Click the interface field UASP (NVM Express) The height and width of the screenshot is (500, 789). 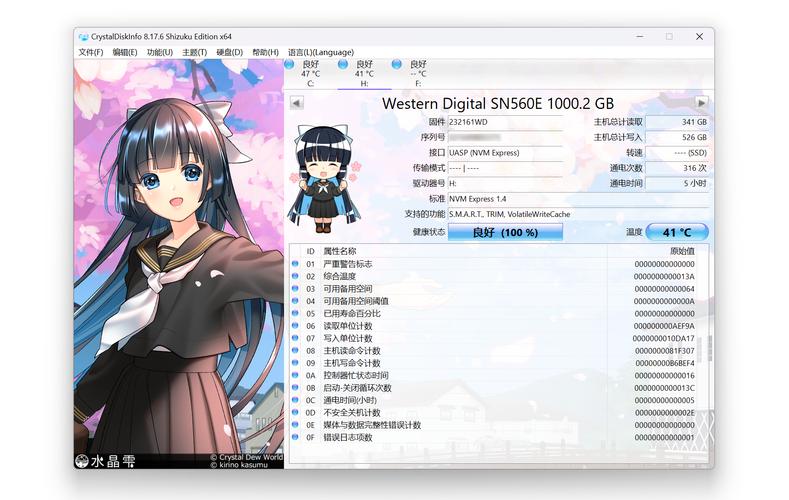pyautogui.click(x=505, y=153)
